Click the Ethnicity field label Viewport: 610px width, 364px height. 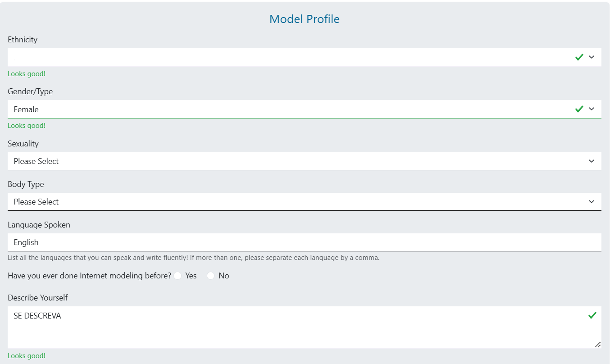(23, 40)
